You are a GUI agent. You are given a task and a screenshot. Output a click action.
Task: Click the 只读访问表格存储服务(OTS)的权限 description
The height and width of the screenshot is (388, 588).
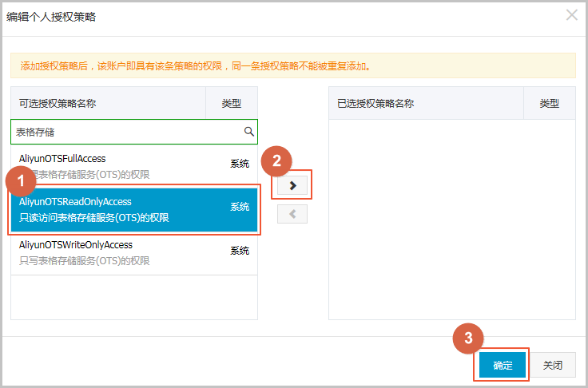coord(94,218)
